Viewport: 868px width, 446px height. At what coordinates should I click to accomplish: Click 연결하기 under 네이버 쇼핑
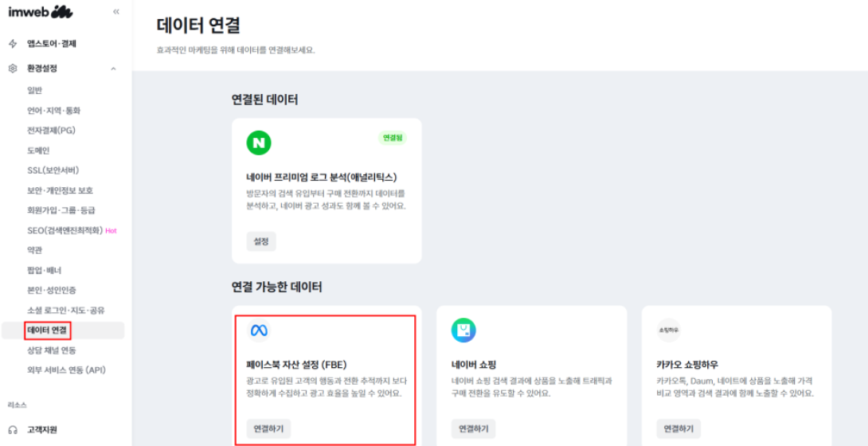point(473,428)
